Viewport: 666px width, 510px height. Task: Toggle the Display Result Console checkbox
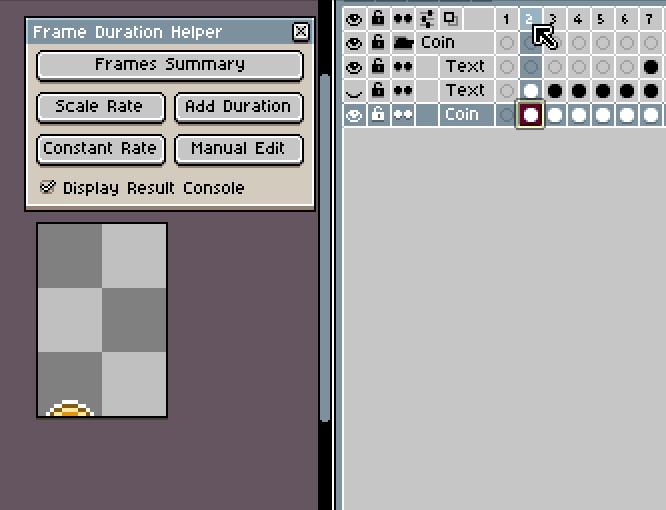coord(48,187)
